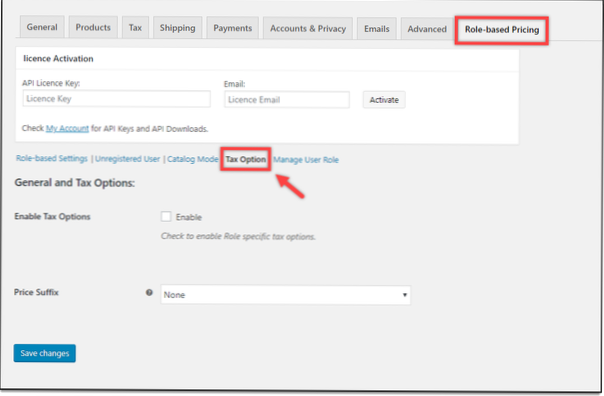Viewport: 604px width, 396px height.
Task: Show the Price Suffix help tooltip icon
Action: (x=149, y=292)
